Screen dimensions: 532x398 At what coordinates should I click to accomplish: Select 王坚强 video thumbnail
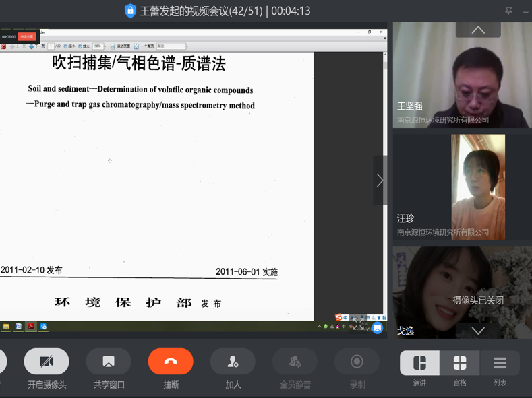462,75
